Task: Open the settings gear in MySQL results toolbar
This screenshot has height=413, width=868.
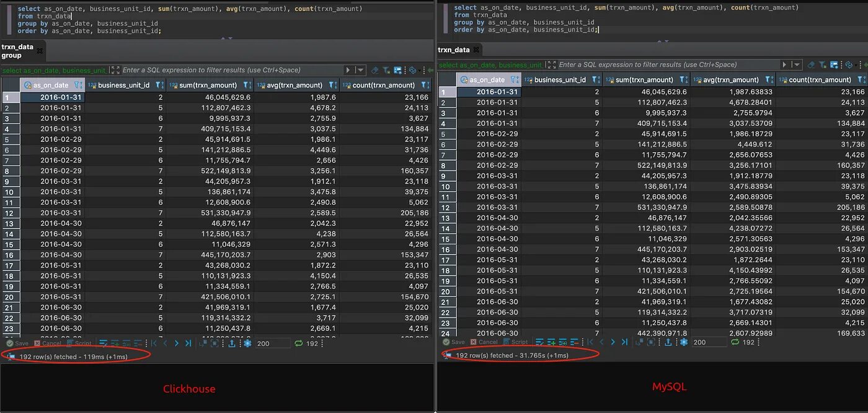Action: [684, 342]
